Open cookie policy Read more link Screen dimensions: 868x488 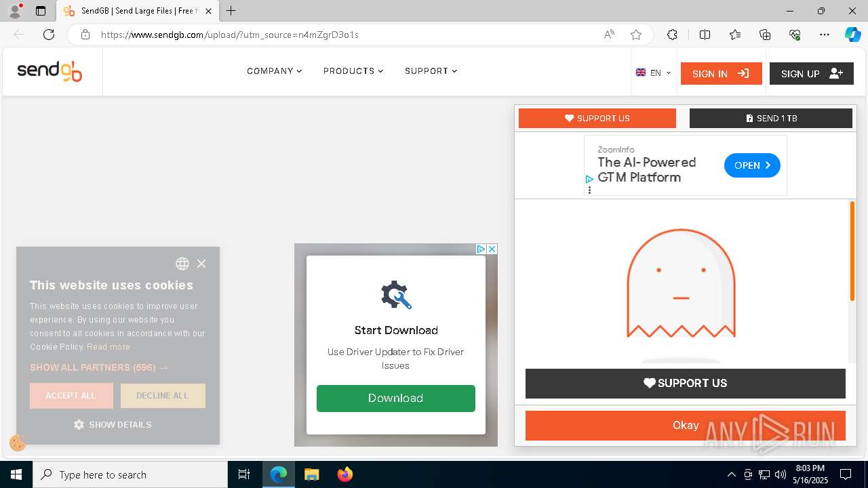(108, 347)
